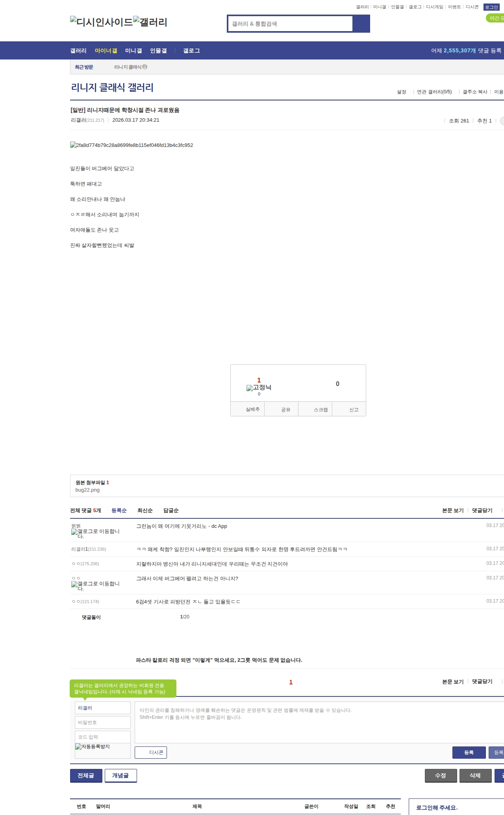Click the 실베추 button under the post

(x=247, y=409)
